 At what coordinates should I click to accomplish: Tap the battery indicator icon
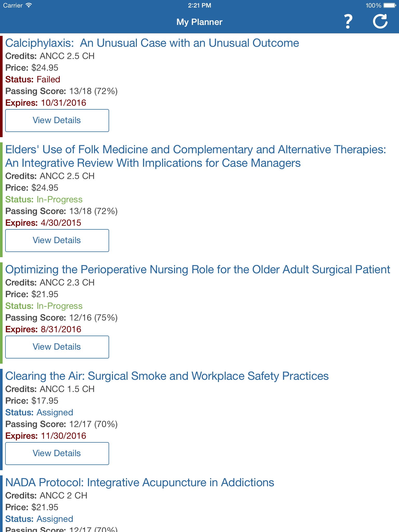[x=389, y=5]
